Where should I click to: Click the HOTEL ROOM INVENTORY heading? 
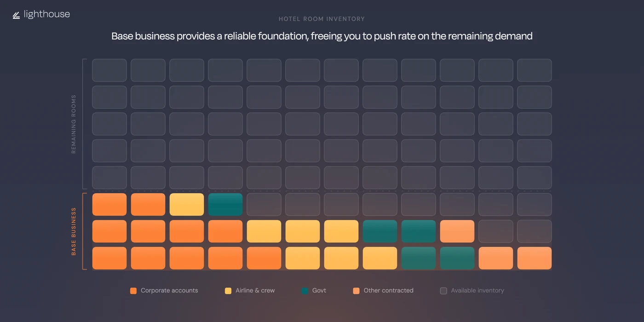click(x=322, y=19)
